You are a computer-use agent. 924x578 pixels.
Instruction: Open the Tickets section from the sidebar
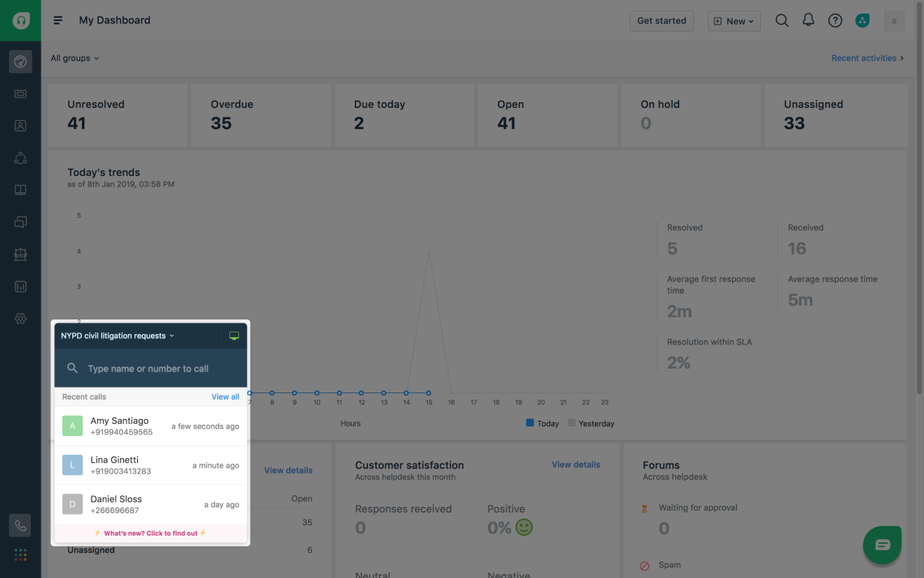pos(20,94)
